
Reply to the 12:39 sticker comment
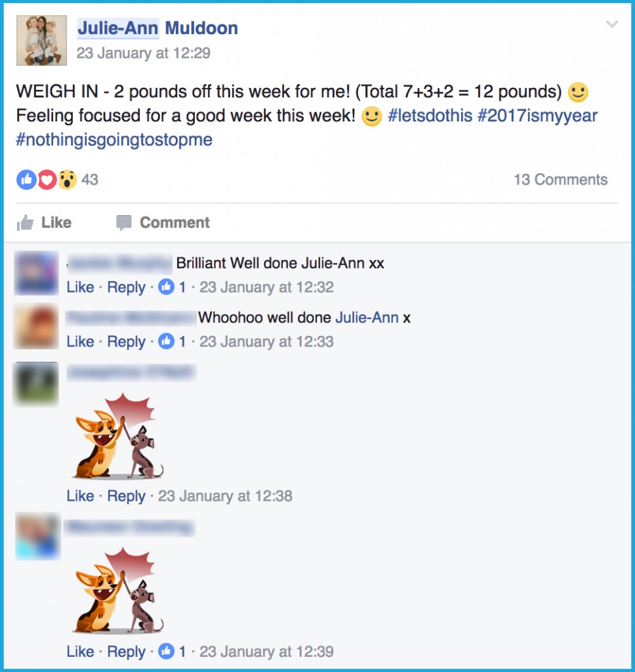coord(127,652)
